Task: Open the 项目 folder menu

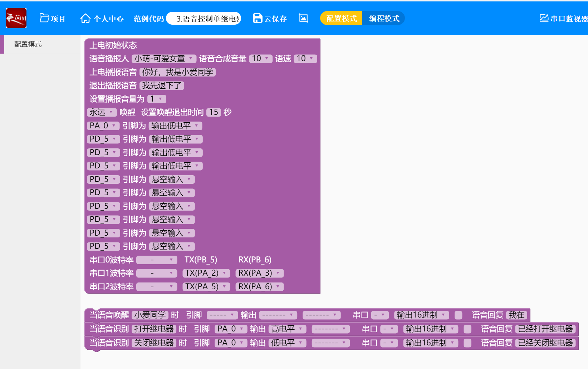Action: [x=52, y=18]
